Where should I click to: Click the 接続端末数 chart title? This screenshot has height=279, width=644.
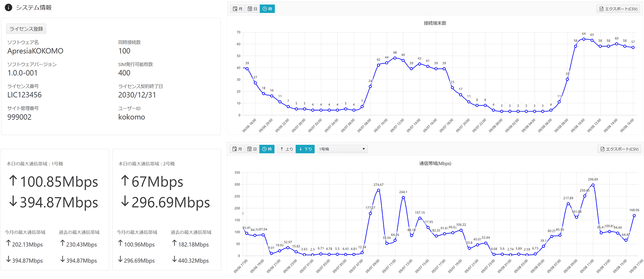[435, 23]
